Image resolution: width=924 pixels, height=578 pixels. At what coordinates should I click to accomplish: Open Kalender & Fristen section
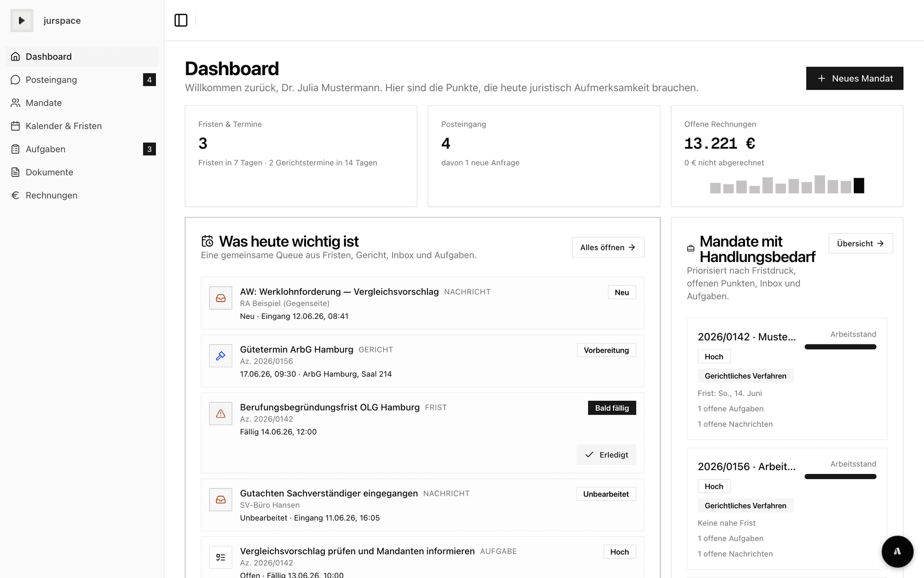(x=82, y=126)
